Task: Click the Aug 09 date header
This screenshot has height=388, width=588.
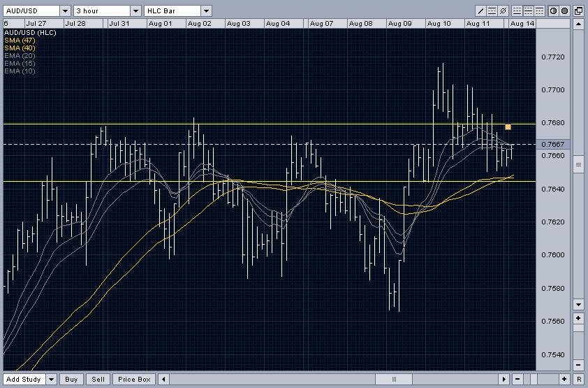Action: click(399, 24)
